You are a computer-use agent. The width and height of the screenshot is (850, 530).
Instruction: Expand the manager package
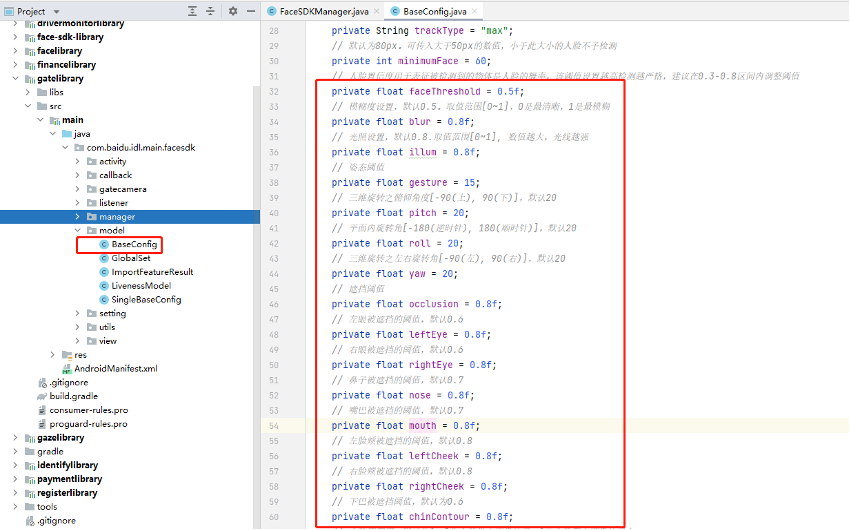pos(78,217)
